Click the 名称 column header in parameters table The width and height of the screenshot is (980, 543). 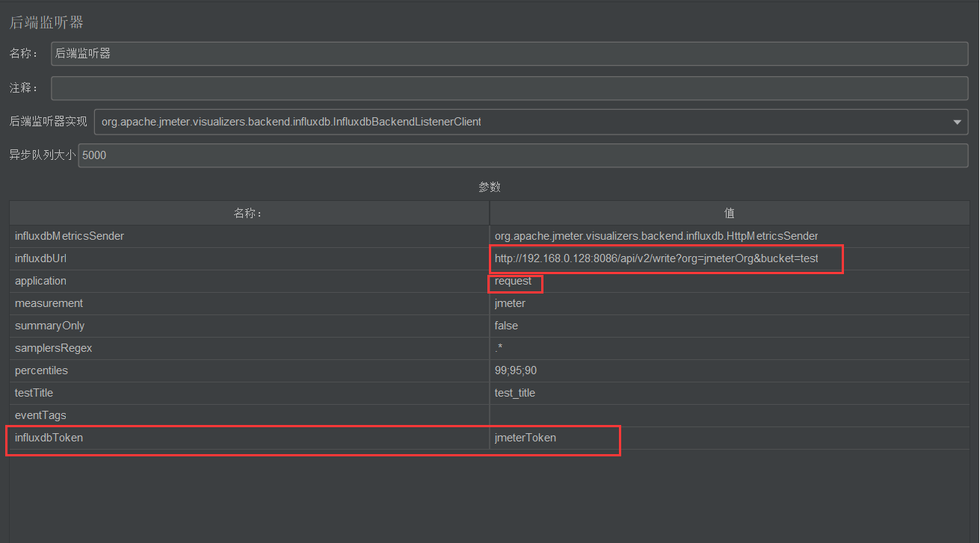(x=249, y=213)
